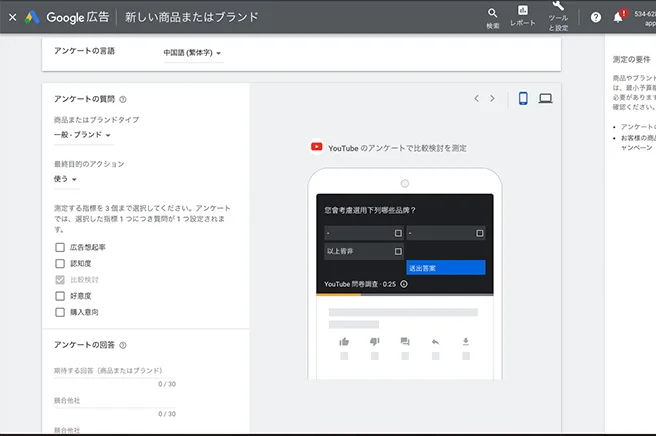656x436 pixels.
Task: Open brand type dropdown 一般 - ブランド
Action: click(x=82, y=135)
